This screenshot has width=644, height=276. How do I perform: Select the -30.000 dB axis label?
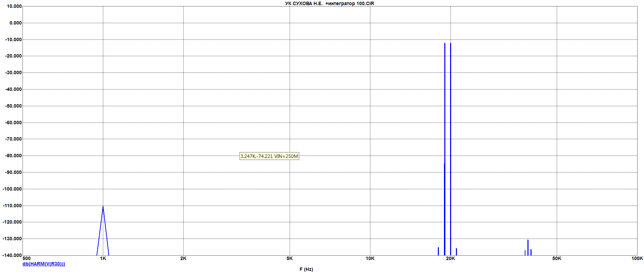[x=13, y=72]
